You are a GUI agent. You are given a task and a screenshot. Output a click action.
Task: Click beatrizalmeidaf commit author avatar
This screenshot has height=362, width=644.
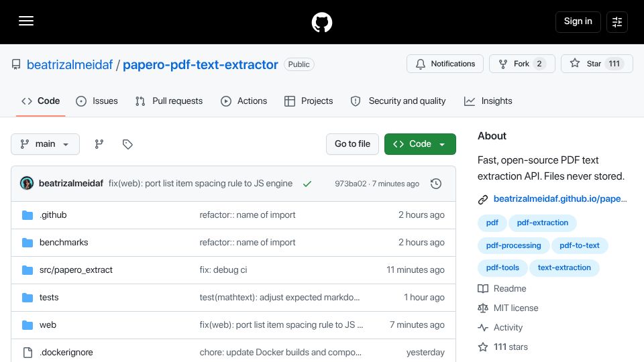pyautogui.click(x=27, y=184)
